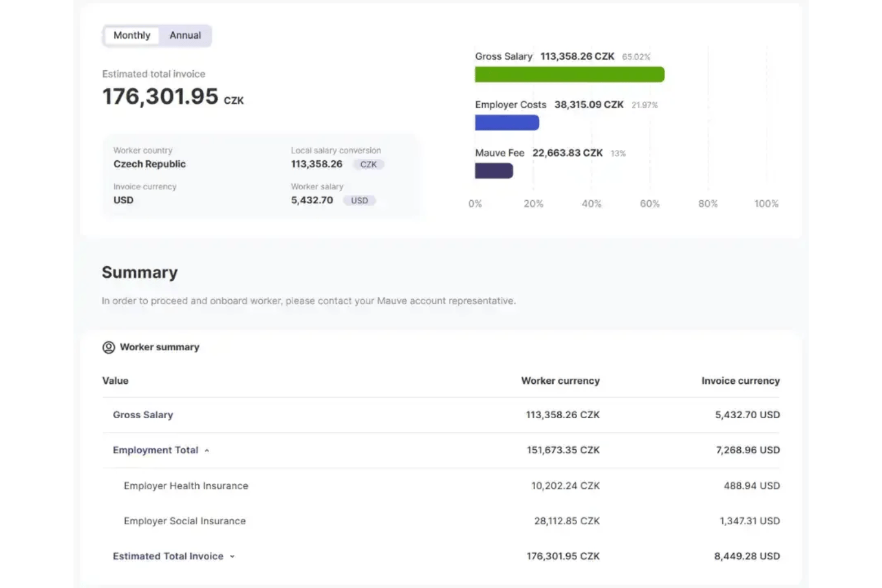The image size is (882, 588).
Task: Click the 28,112.85 CZK social insurance cell
Action: tap(567, 521)
